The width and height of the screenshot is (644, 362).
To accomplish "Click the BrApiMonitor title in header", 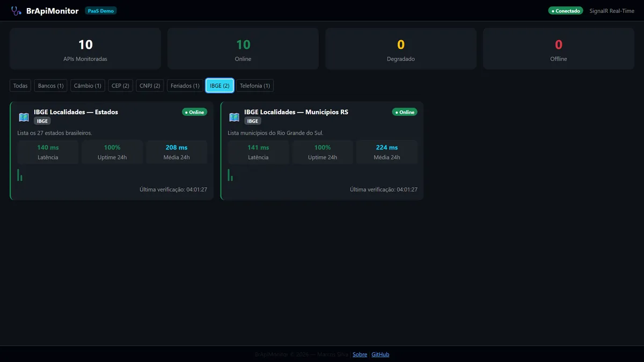I will point(53,11).
